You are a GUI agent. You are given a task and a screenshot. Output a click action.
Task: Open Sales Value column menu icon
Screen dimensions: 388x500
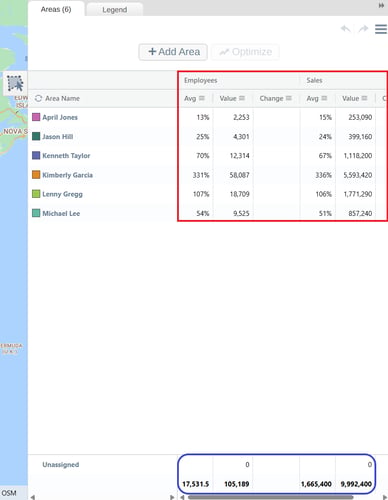coord(364,98)
